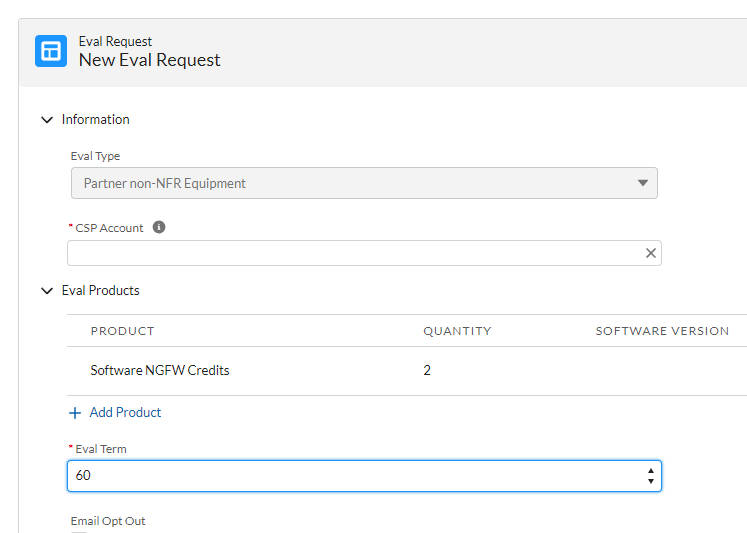747x533 pixels.
Task: Increase Eval Term with the up arrow
Action: pyautogui.click(x=651, y=471)
